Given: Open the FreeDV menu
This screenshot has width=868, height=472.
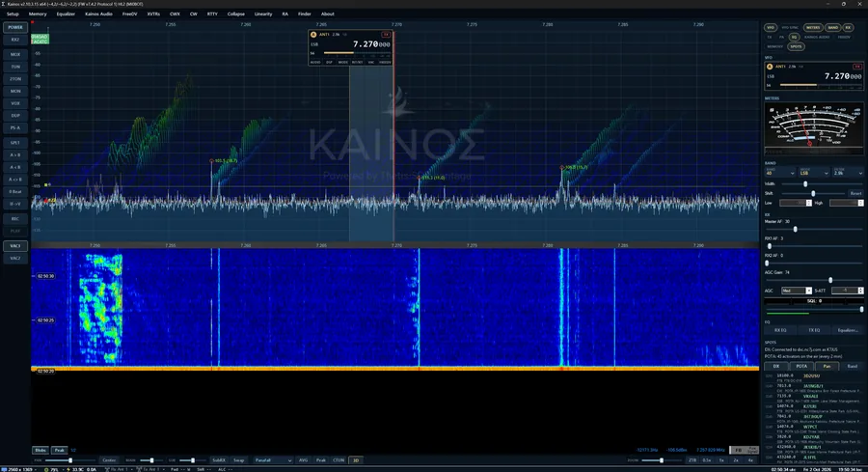Looking at the screenshot, I should click(x=129, y=14).
